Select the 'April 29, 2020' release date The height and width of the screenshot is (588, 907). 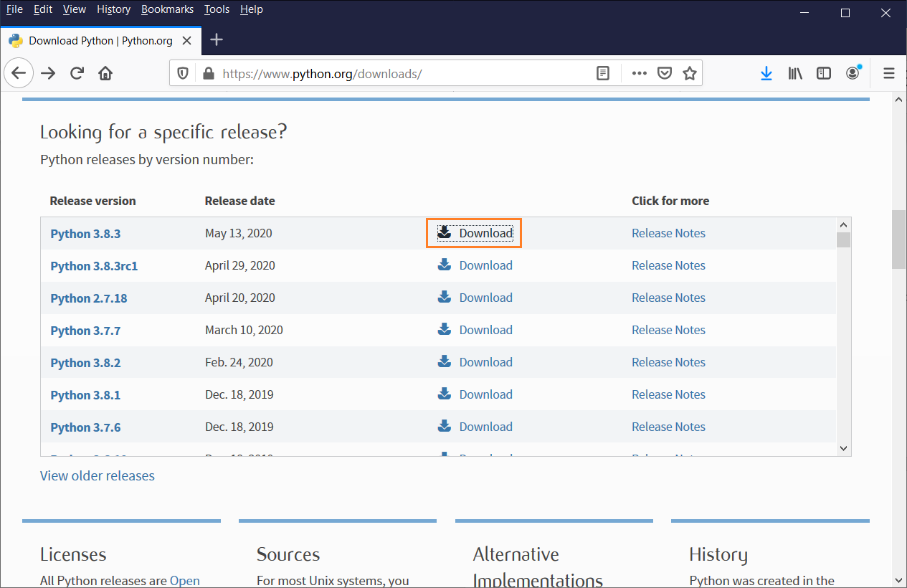click(240, 265)
